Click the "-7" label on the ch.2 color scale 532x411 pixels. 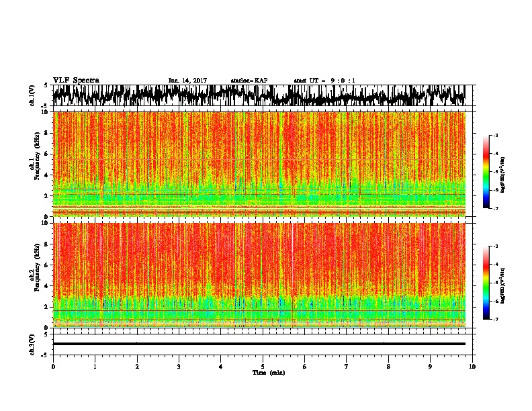pos(495,319)
